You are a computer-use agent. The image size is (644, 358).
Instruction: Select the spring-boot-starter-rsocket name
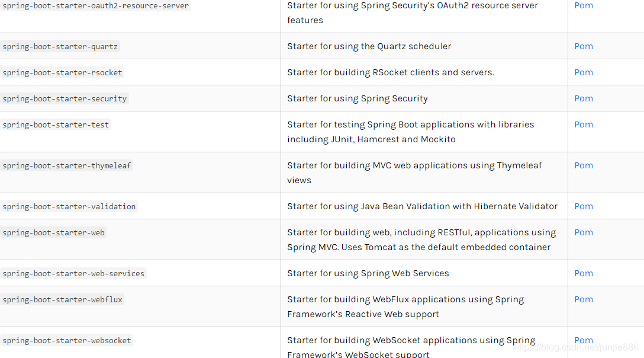62,72
